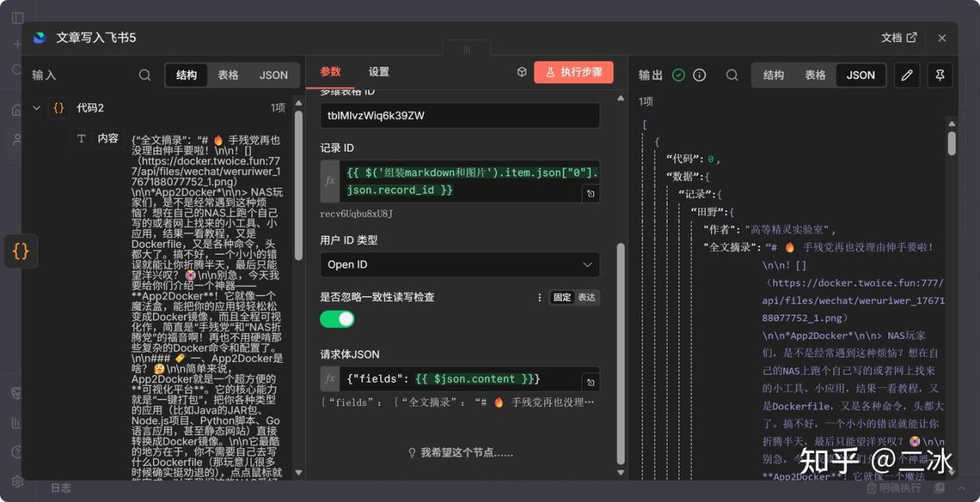Click the 执行步骤 button
The image size is (980, 502).
(x=573, y=72)
